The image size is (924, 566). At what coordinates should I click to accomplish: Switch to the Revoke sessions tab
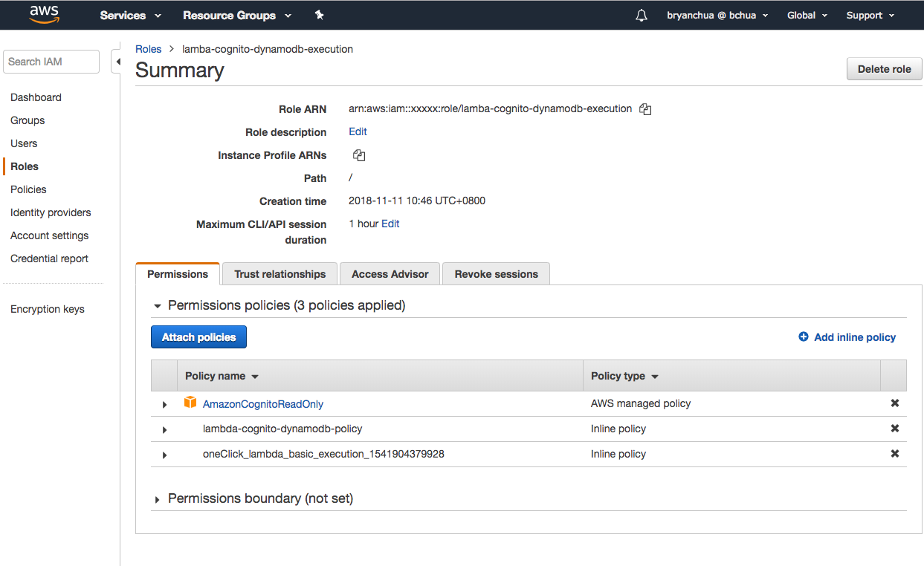(497, 274)
